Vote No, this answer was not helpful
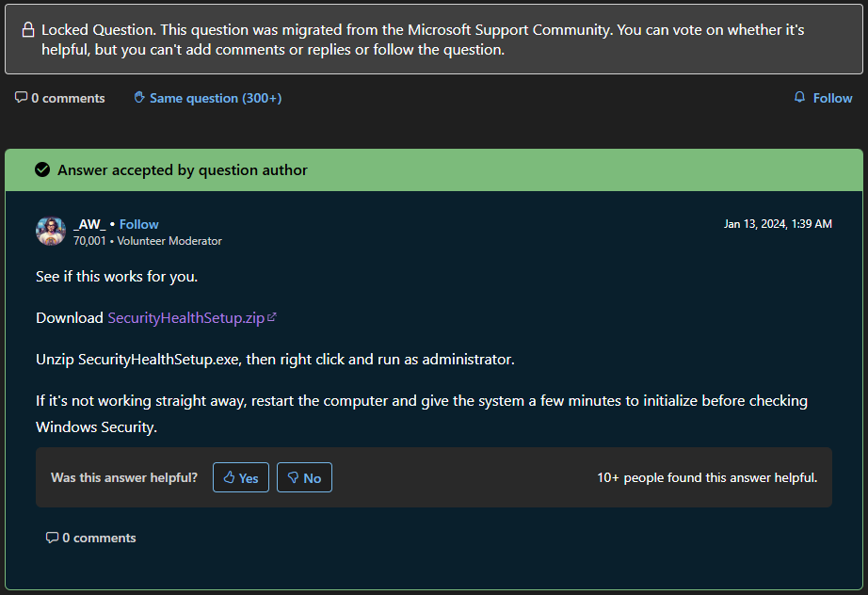The height and width of the screenshot is (595, 868). [x=304, y=477]
